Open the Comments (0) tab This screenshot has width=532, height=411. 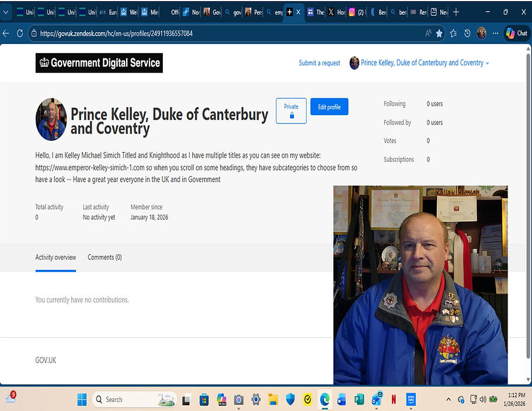coord(105,257)
